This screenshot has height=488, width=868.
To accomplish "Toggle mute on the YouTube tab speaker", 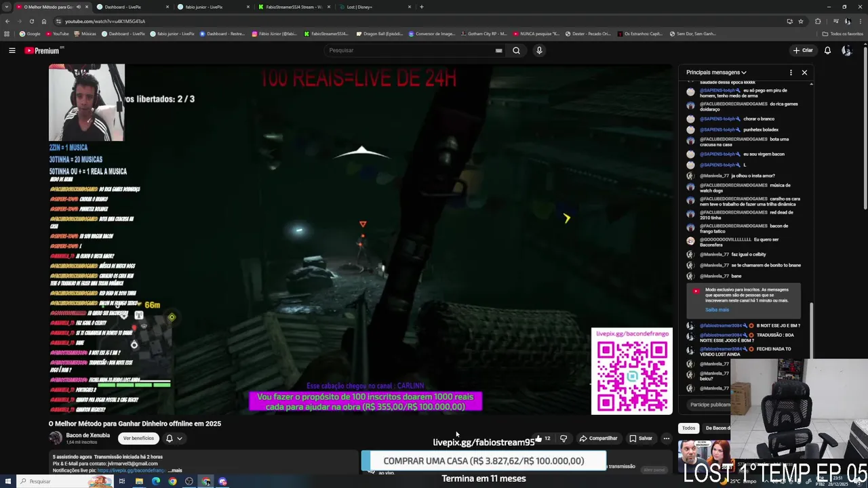I will coord(79,7).
